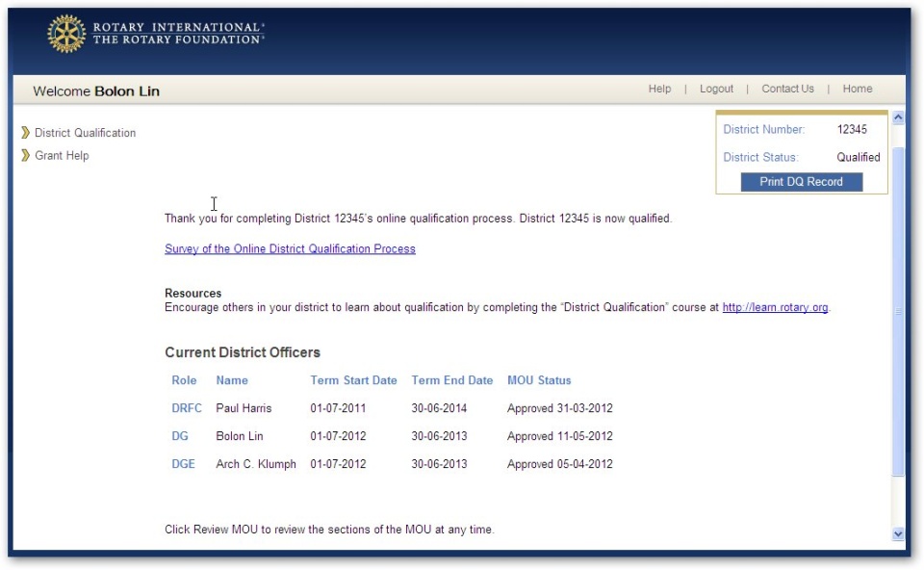Select the DRFC role cell
Image resolution: width=924 pixels, height=570 pixels.
(x=186, y=408)
